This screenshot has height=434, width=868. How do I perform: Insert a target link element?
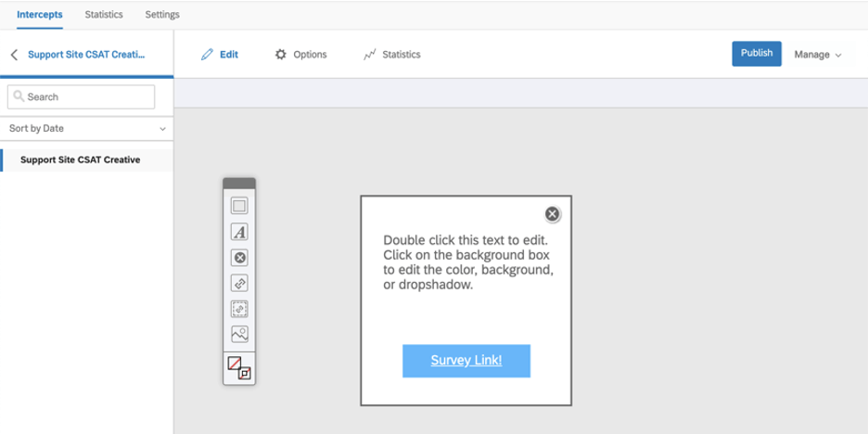pyautogui.click(x=239, y=284)
